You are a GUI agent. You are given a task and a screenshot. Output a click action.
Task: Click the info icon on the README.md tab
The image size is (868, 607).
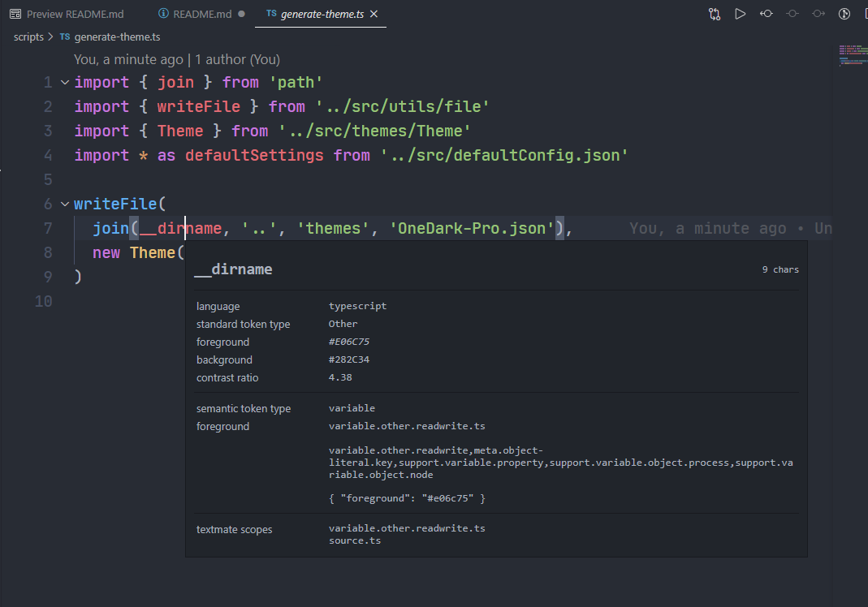point(162,14)
